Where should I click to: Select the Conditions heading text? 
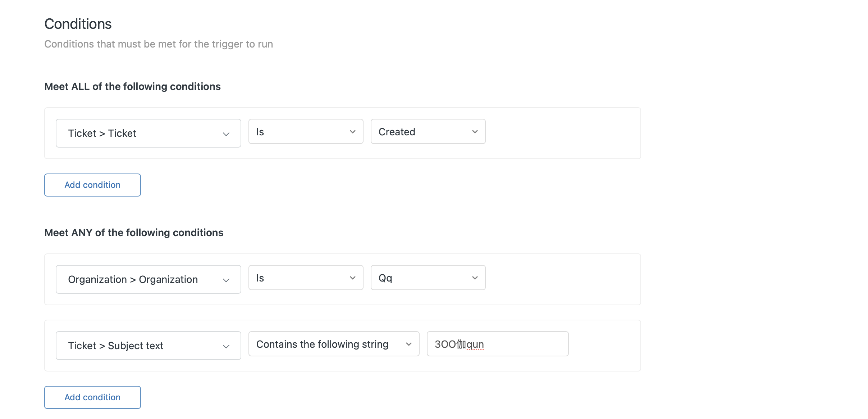coord(78,23)
